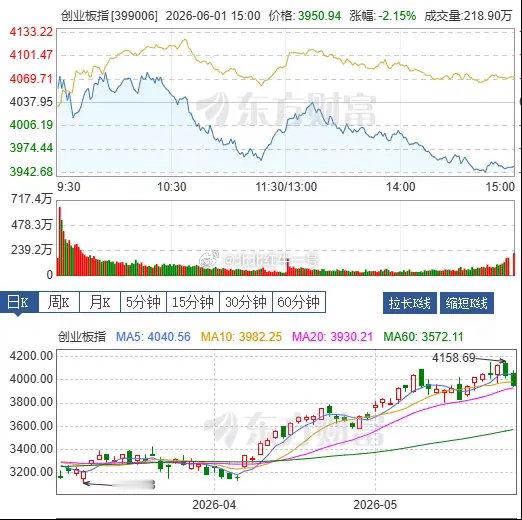Click the 4158.69 high price annotation
Image resolution: width=522 pixels, height=520 pixels.
click(x=453, y=358)
